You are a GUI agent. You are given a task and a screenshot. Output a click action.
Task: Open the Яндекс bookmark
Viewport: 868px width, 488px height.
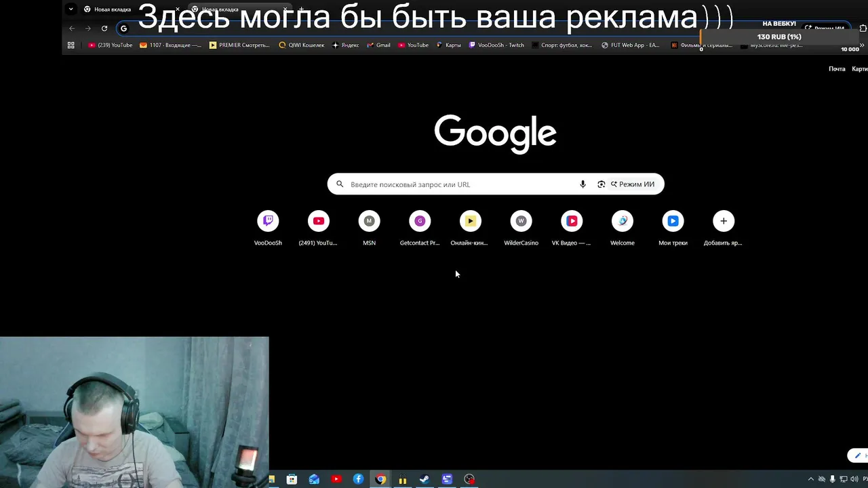(346, 45)
